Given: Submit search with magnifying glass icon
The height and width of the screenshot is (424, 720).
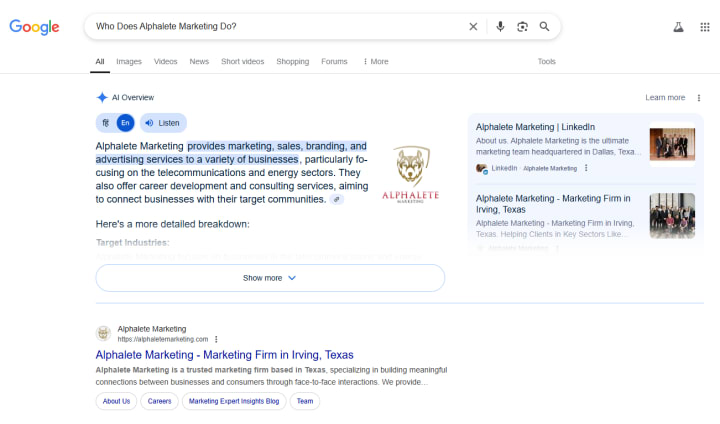Looking at the screenshot, I should (544, 27).
